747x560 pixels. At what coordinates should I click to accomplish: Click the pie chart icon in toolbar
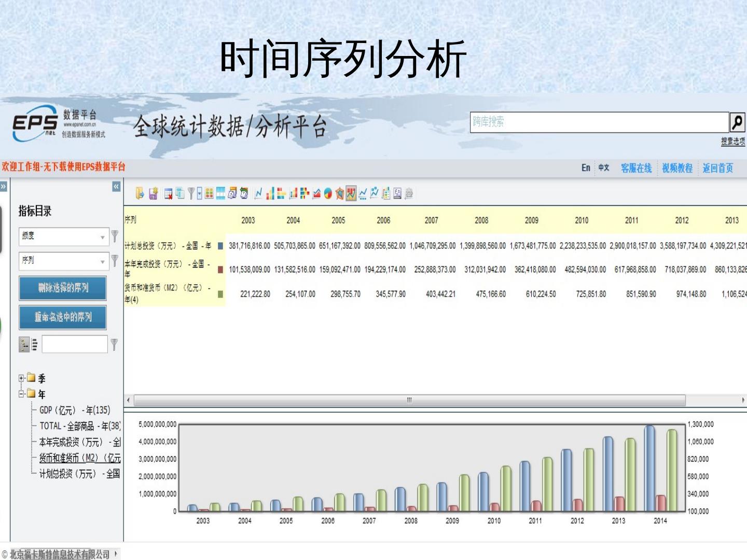point(328,193)
